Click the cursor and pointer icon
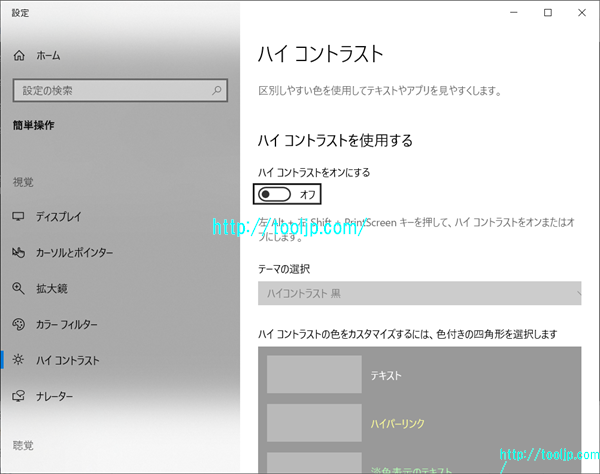The width and height of the screenshot is (600, 474). pyautogui.click(x=18, y=252)
